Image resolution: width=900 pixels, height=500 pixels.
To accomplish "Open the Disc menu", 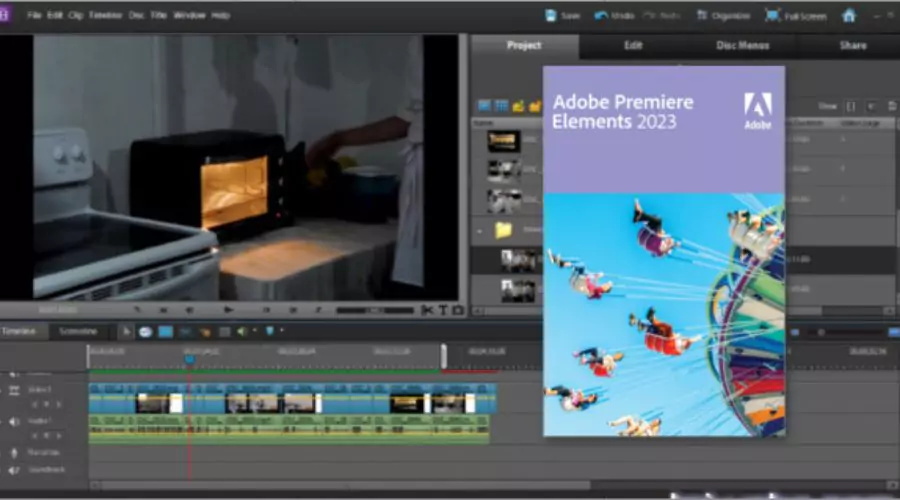I will tap(136, 15).
